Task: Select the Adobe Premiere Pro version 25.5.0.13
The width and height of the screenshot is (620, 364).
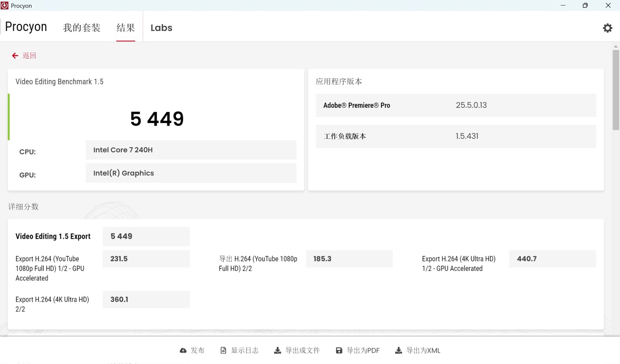Action: (x=471, y=105)
